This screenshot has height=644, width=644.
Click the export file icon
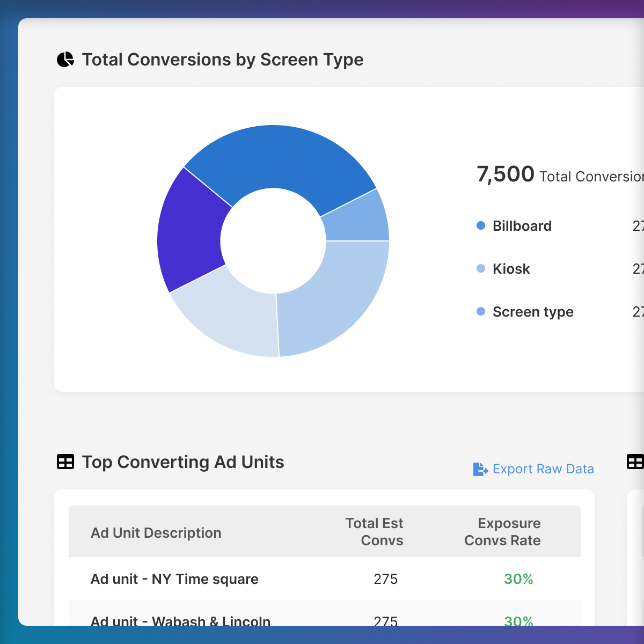tap(480, 469)
